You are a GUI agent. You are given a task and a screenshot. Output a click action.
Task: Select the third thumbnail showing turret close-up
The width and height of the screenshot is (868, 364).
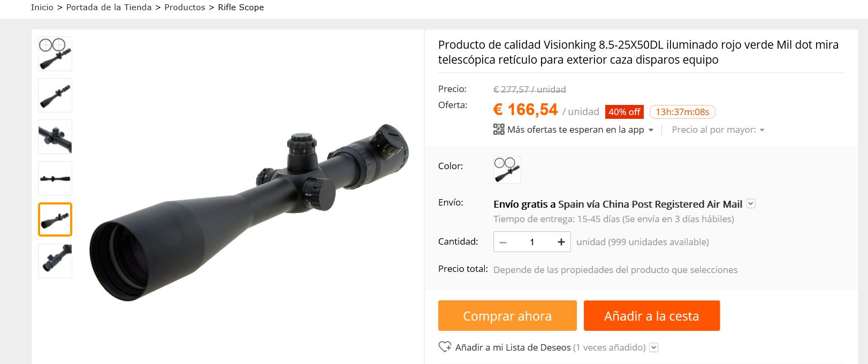pyautogui.click(x=55, y=136)
